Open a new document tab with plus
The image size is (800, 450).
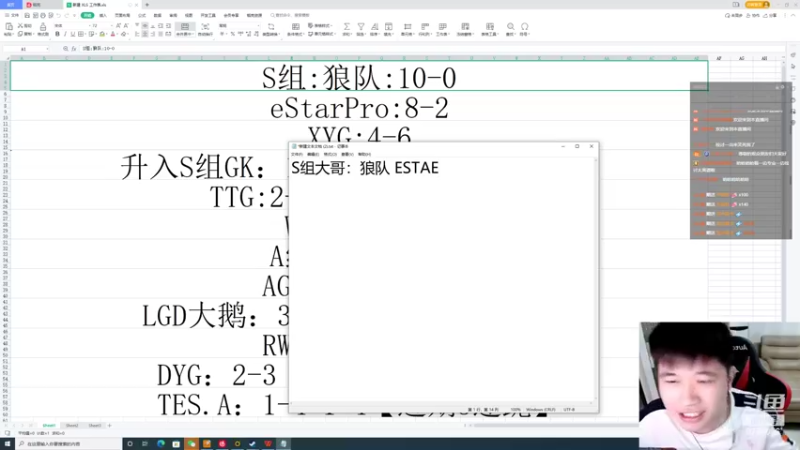(x=147, y=5)
